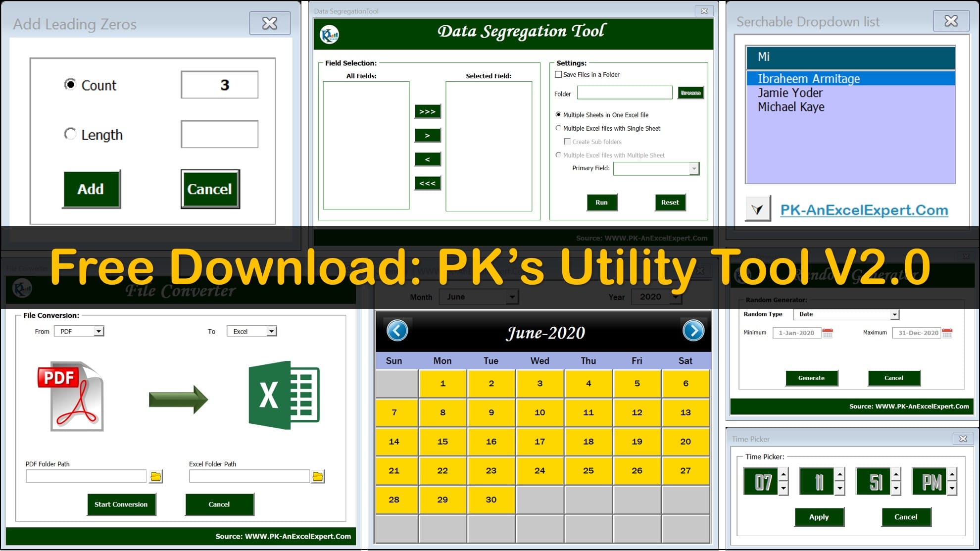Click the previous month arrow in calendar
The height and width of the screenshot is (551, 980).
[x=397, y=331]
